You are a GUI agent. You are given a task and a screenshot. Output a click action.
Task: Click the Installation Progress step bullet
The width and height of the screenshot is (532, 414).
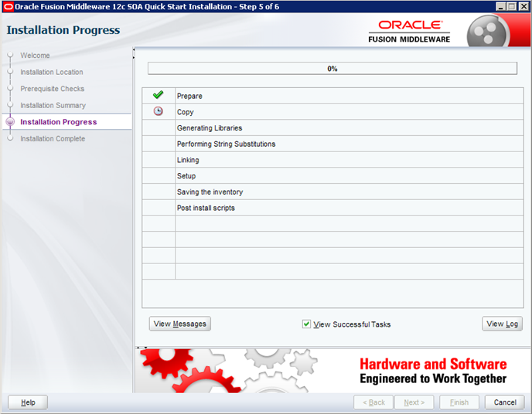point(10,121)
